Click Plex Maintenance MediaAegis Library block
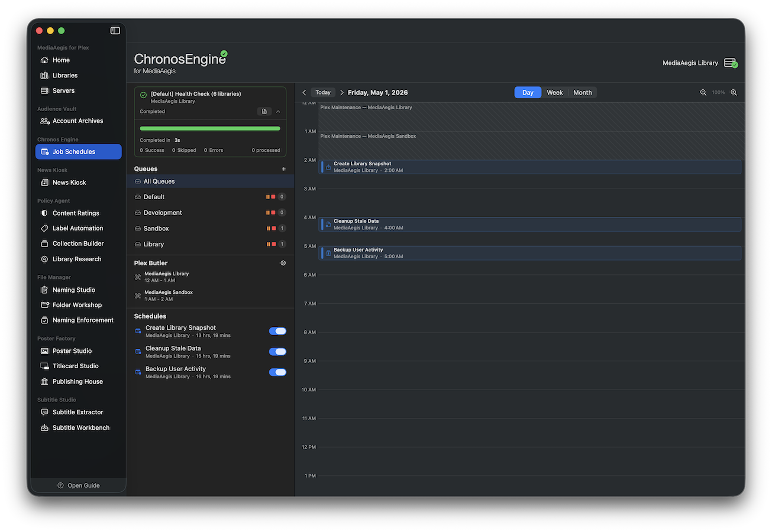Image resolution: width=772 pixels, height=532 pixels. pyautogui.click(x=531, y=117)
